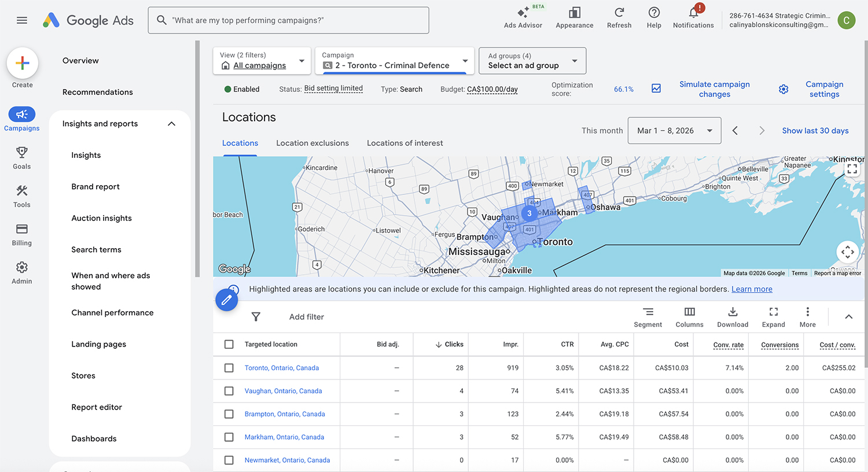Click the search bar at the top
The height and width of the screenshot is (472, 868).
(x=288, y=20)
